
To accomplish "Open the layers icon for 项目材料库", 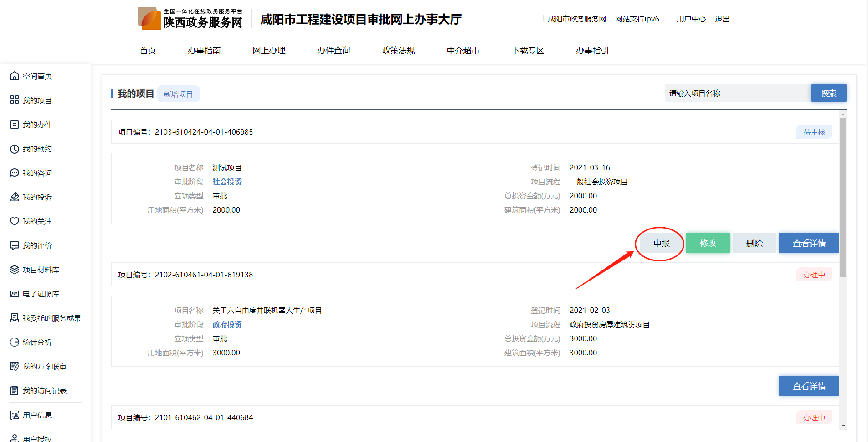I will (15, 270).
